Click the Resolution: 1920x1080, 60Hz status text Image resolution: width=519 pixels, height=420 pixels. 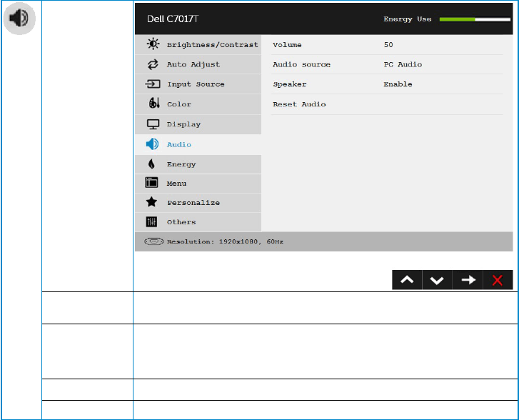coord(225,242)
